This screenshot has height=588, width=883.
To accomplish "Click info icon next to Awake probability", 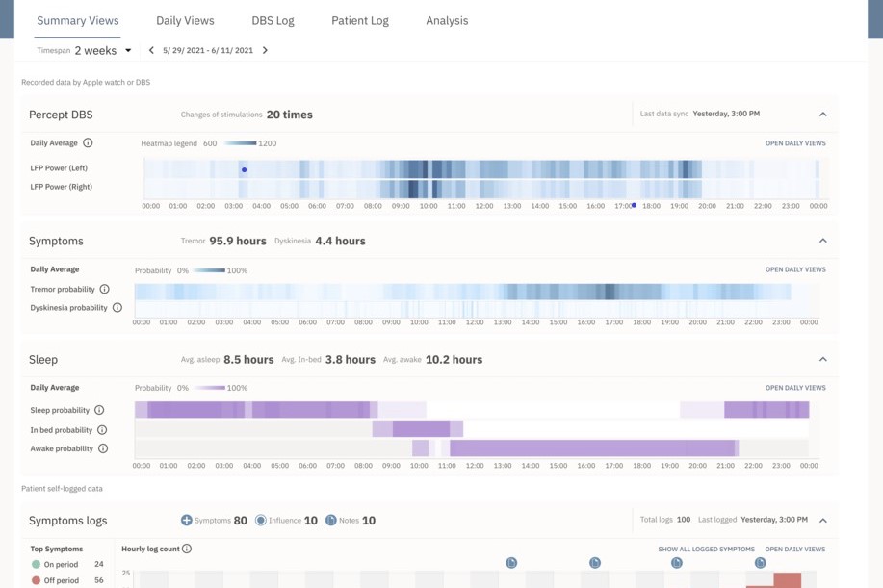I will 103,448.
